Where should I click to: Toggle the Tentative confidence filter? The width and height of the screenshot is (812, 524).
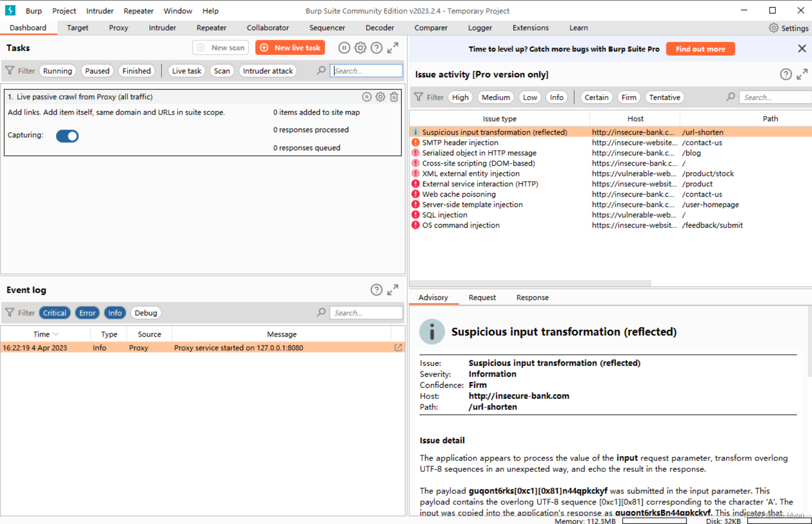pos(664,97)
